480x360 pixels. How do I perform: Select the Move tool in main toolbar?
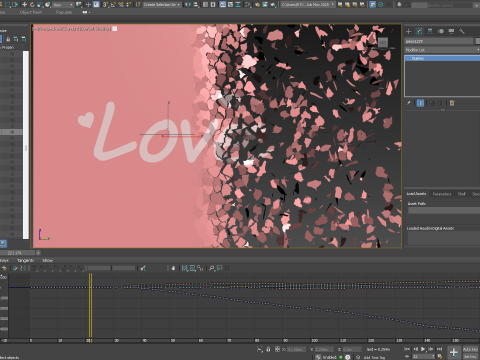24,4
